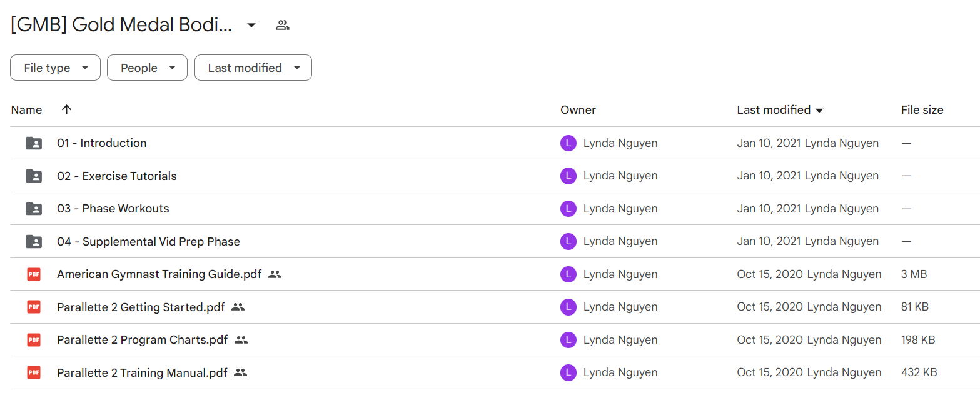980x420 pixels.
Task: Click the File size column header
Action: point(922,110)
